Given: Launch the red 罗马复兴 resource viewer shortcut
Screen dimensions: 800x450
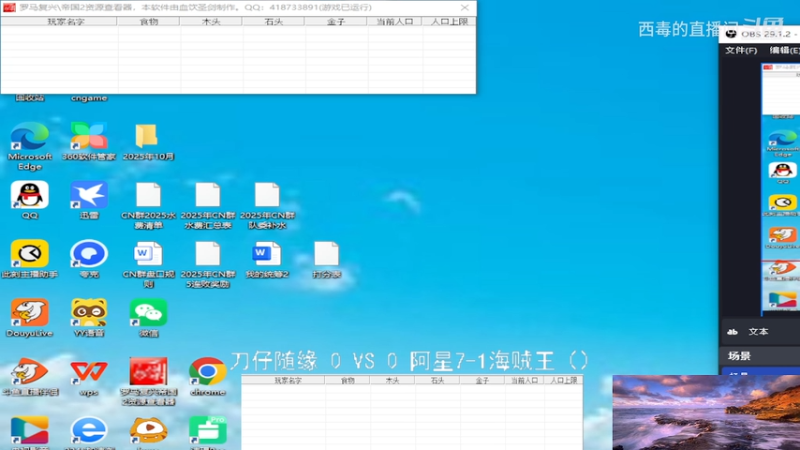Looking at the screenshot, I should coord(148,381).
